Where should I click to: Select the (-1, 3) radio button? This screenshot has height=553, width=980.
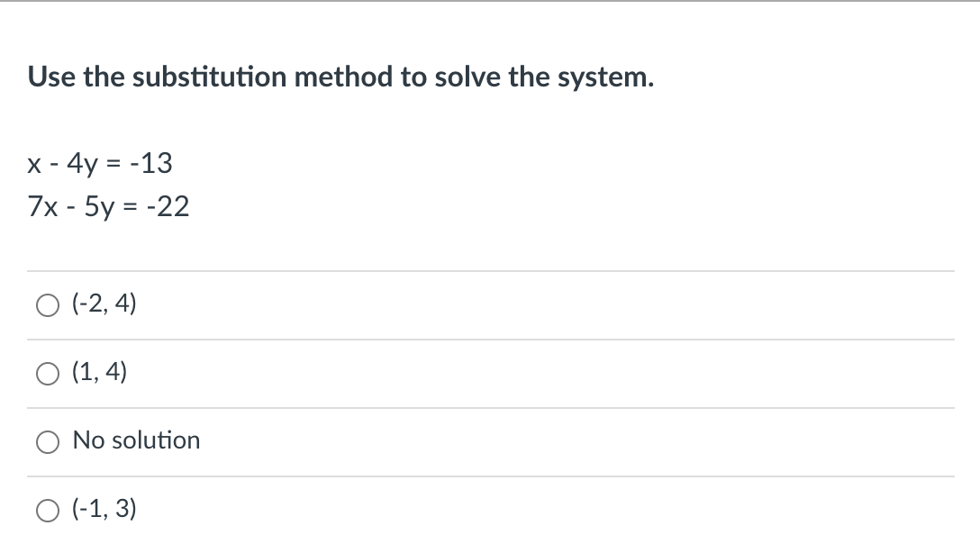(48, 511)
